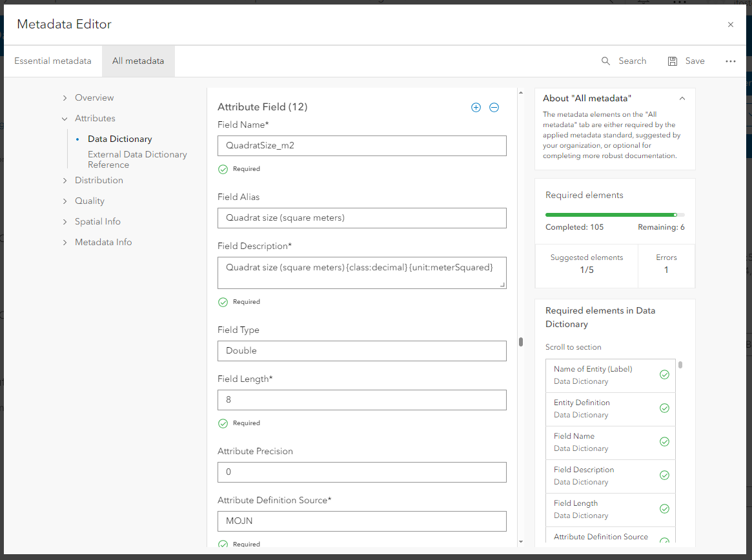Screen dimensions: 752x560
Task: Expand the Distribution section
Action: [65, 180]
